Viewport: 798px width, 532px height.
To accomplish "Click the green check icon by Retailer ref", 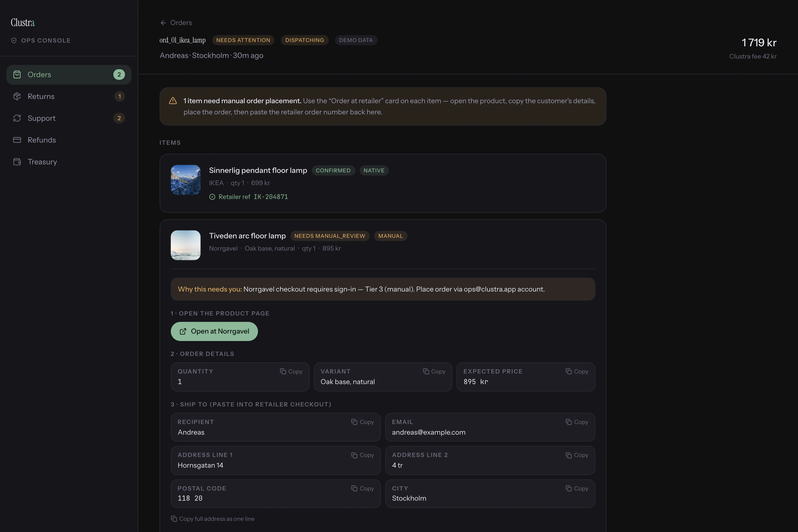I will pyautogui.click(x=212, y=197).
